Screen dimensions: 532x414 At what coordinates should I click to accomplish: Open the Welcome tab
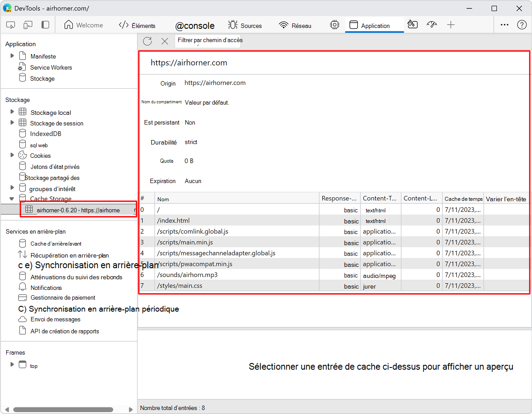[83, 25]
